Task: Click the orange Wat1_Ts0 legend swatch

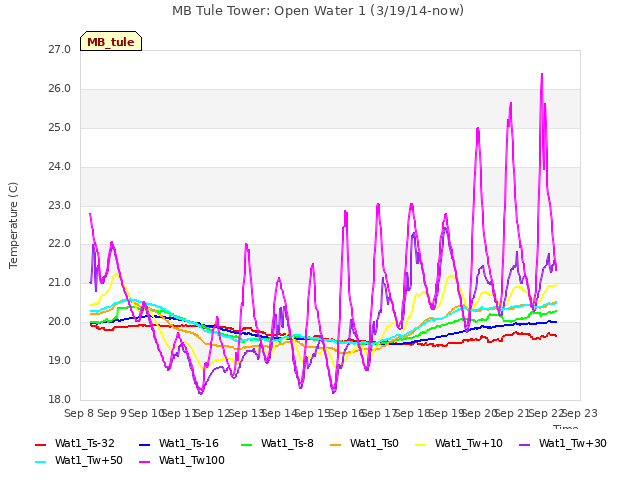Action: pyautogui.click(x=336, y=444)
